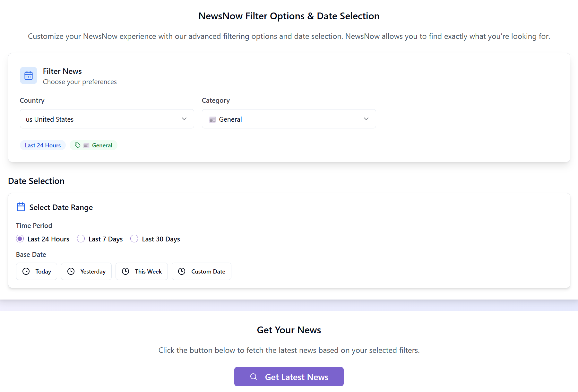Select the Last 7 Days radio option
Screen dimensions: 578x392
[81, 239]
